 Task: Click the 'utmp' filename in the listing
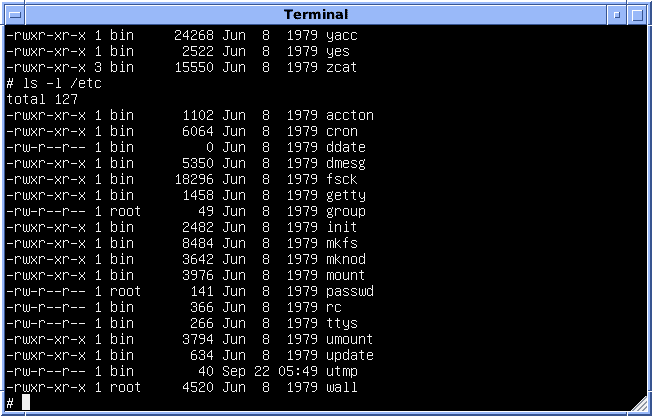click(342, 371)
